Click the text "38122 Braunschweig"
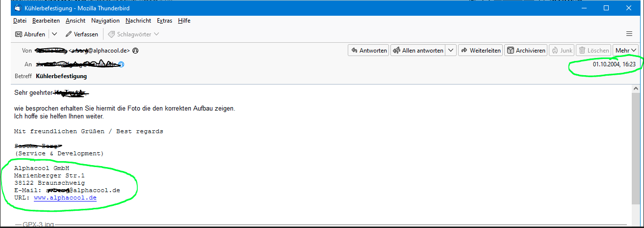Image resolution: width=644 pixels, height=228 pixels. click(x=50, y=183)
